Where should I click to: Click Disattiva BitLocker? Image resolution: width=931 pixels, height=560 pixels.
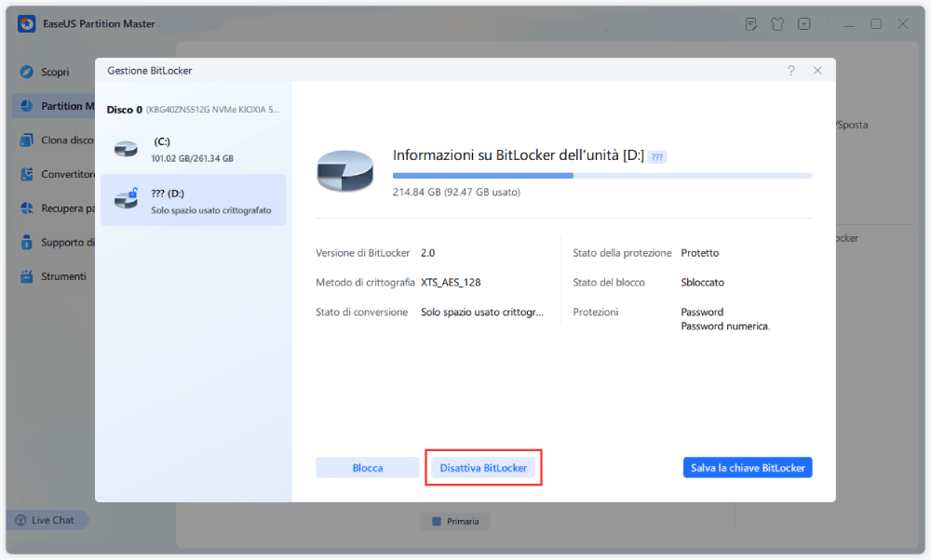(483, 468)
